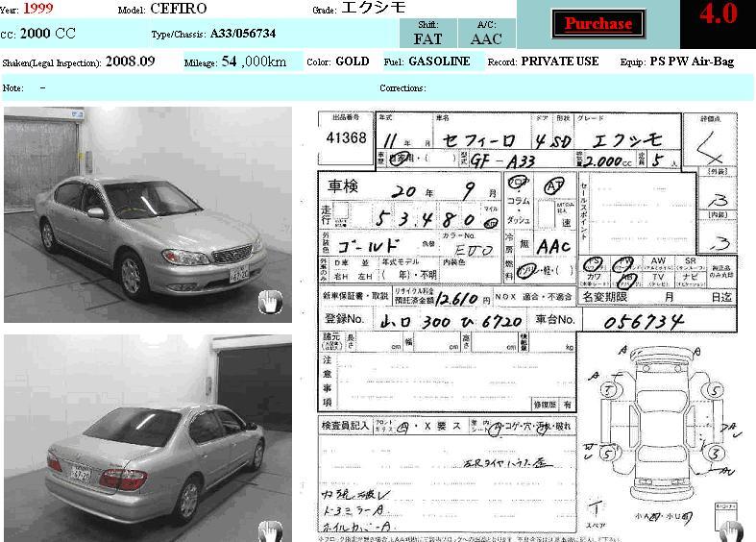Open the auction inspection sheet image

(528, 326)
